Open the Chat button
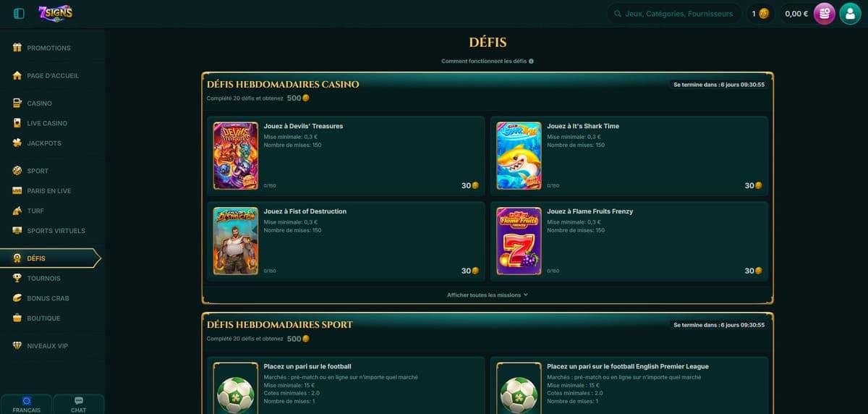 pyautogui.click(x=79, y=404)
